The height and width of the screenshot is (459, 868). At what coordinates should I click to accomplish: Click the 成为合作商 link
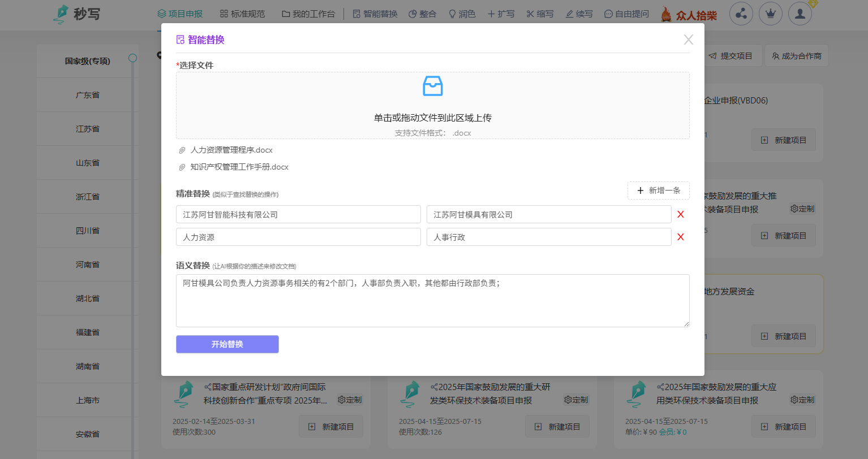(796, 55)
